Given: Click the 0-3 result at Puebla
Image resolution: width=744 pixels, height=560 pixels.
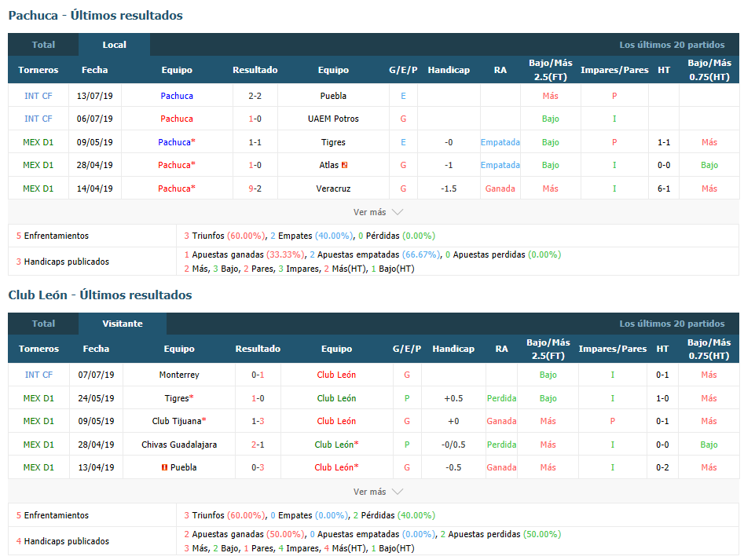Looking at the screenshot, I should click(258, 467).
